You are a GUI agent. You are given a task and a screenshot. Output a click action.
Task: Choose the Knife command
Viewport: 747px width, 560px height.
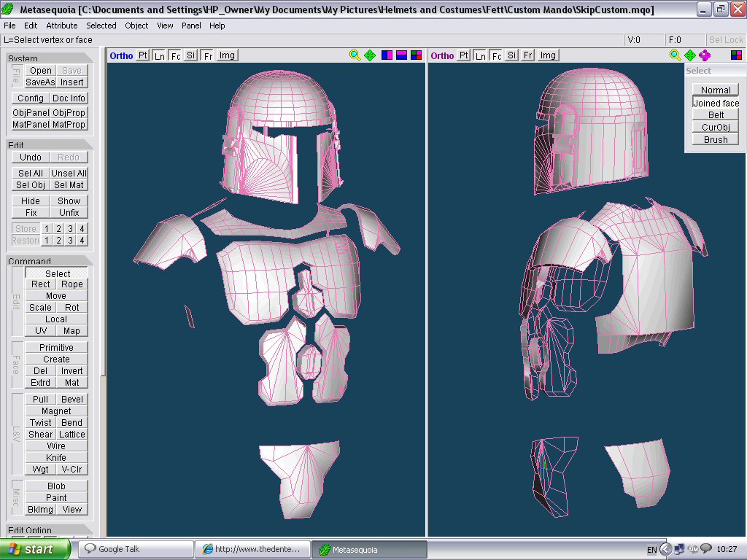tap(56, 458)
